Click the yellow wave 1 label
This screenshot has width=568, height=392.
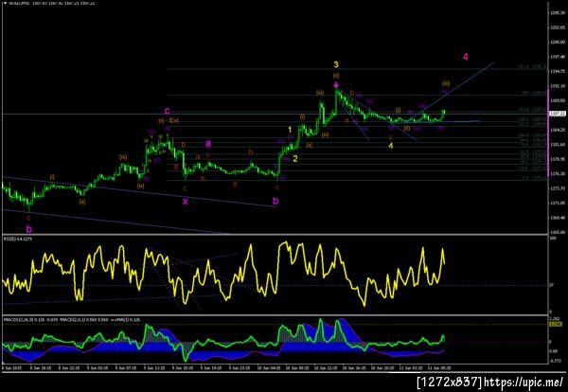tap(290, 130)
